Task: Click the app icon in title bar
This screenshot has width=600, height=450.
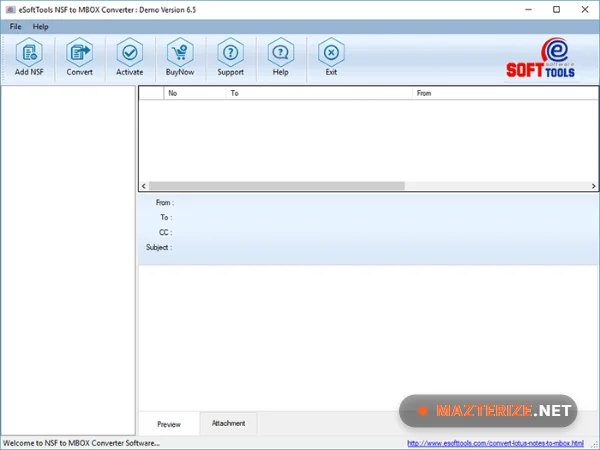Action: coord(10,10)
